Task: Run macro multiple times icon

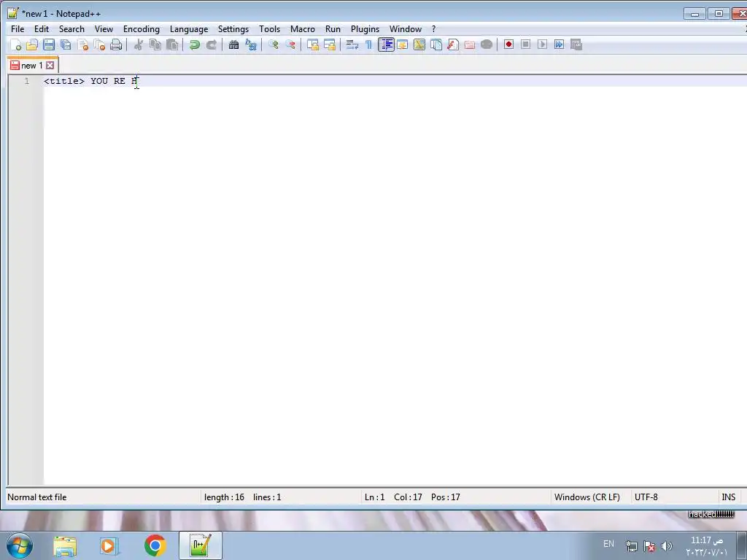Action: tap(559, 44)
